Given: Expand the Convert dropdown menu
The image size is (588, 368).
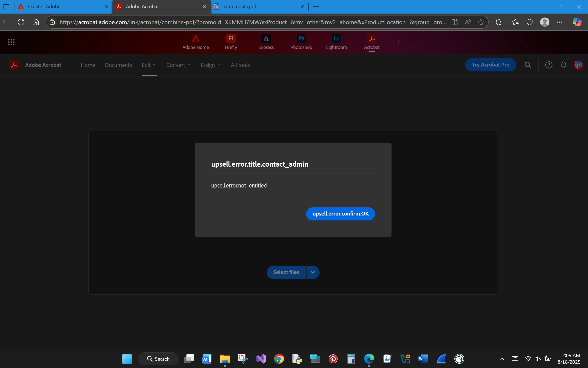Looking at the screenshot, I should (178, 65).
